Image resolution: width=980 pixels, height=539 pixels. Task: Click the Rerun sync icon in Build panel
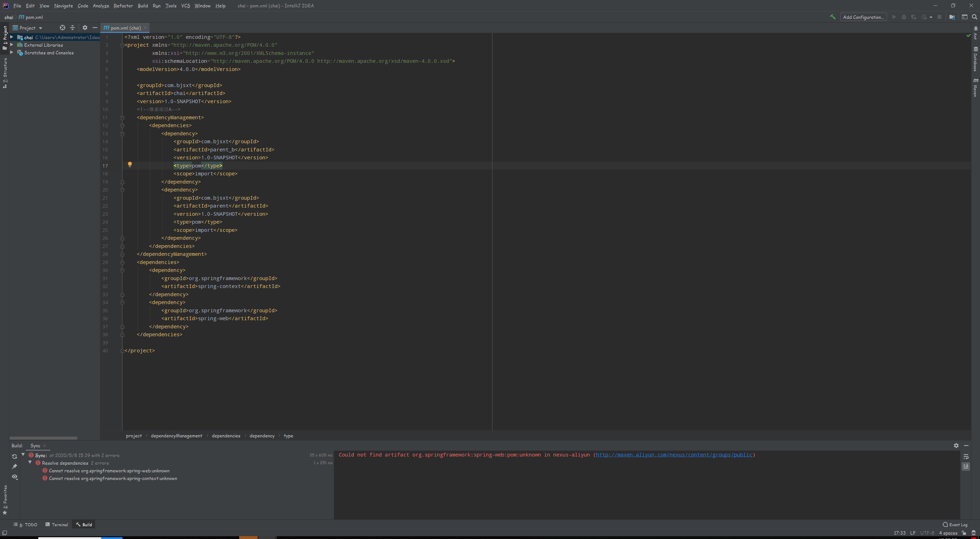pos(15,456)
